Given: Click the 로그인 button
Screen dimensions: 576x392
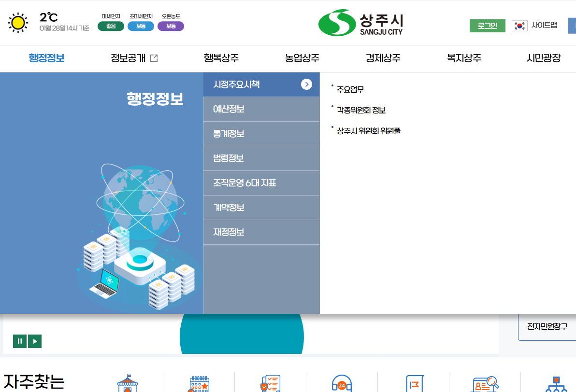Looking at the screenshot, I should point(488,26).
